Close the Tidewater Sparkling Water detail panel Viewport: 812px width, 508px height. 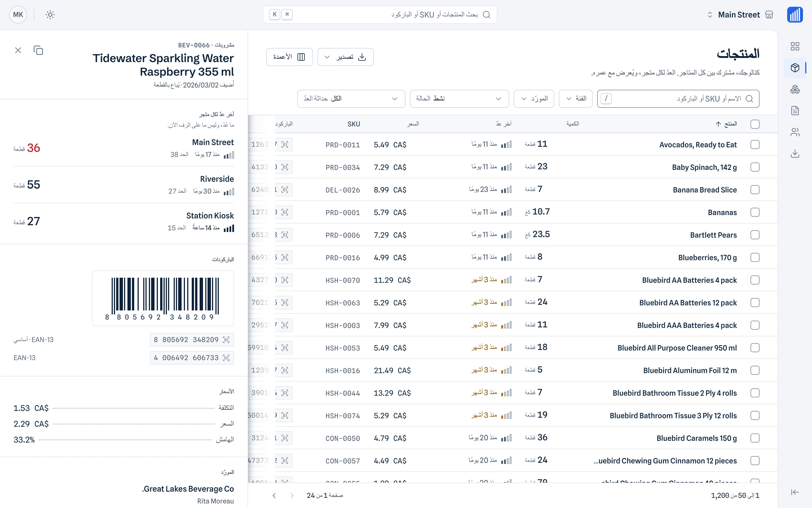[x=18, y=50]
